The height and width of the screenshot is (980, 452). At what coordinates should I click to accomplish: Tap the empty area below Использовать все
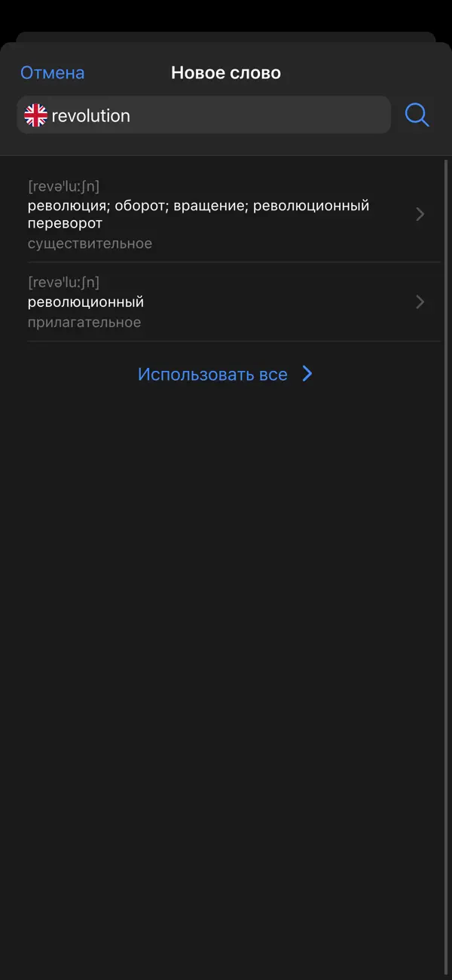click(226, 641)
